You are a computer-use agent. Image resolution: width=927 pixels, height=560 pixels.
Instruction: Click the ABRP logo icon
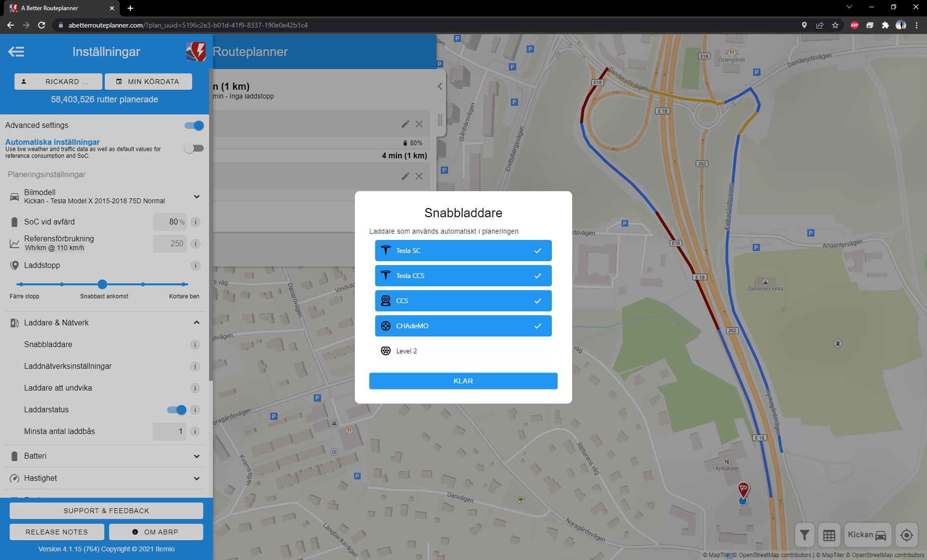[196, 52]
